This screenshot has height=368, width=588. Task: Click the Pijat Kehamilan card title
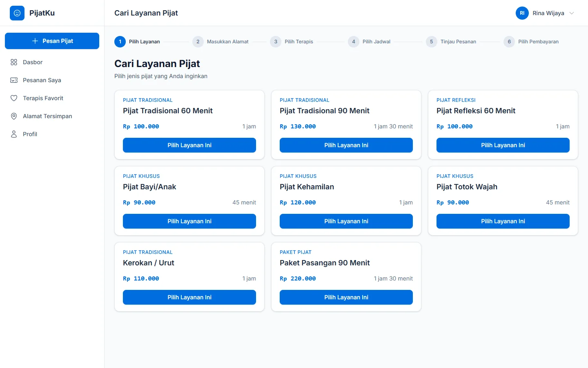click(x=307, y=187)
